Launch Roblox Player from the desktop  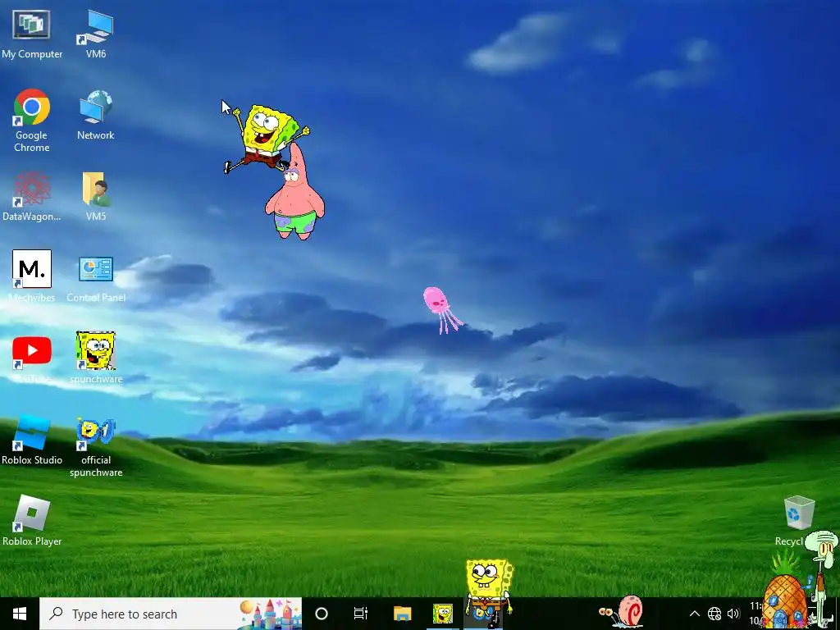(32, 521)
